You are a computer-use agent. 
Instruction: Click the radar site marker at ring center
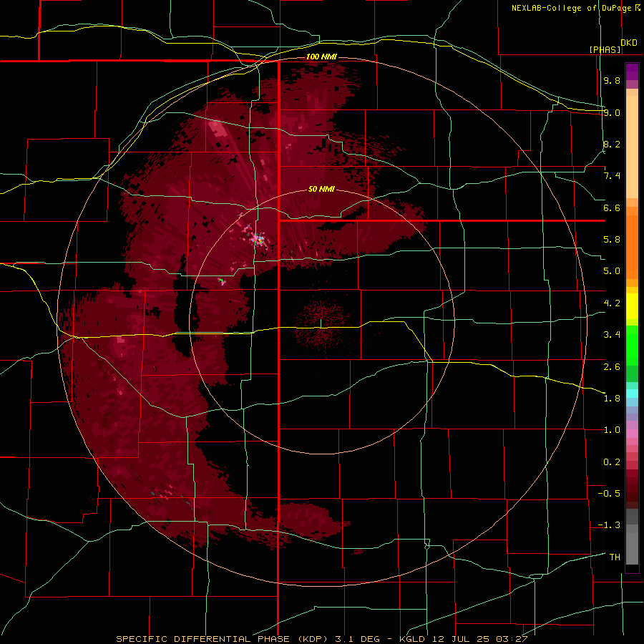click(x=321, y=323)
